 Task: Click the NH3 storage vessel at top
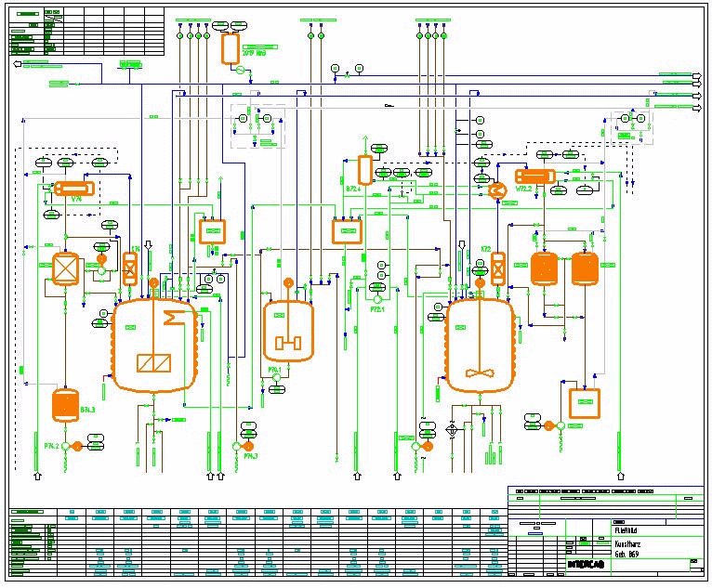[x=231, y=48]
